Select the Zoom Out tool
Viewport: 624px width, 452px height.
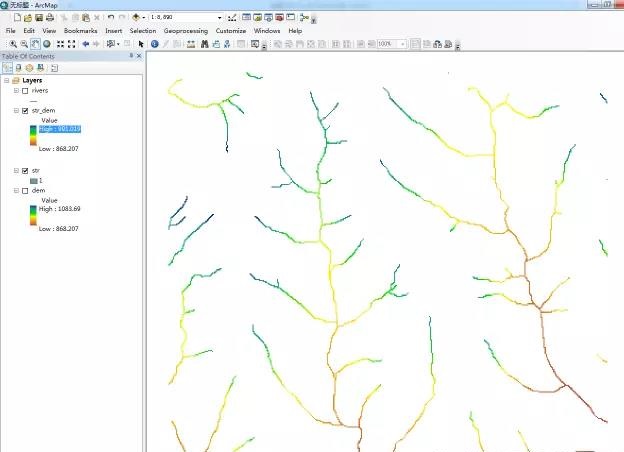(x=24, y=44)
